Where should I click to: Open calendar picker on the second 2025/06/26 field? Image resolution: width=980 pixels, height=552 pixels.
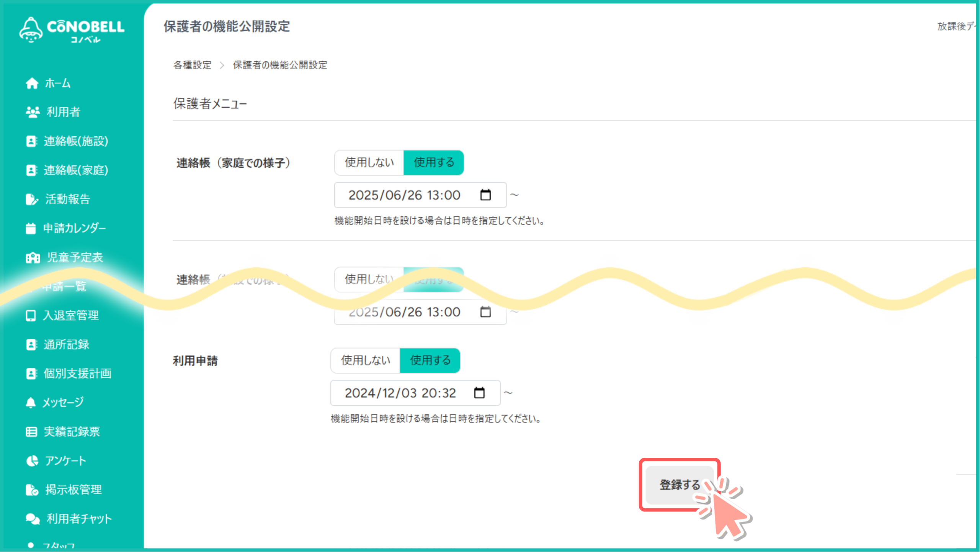tap(485, 312)
